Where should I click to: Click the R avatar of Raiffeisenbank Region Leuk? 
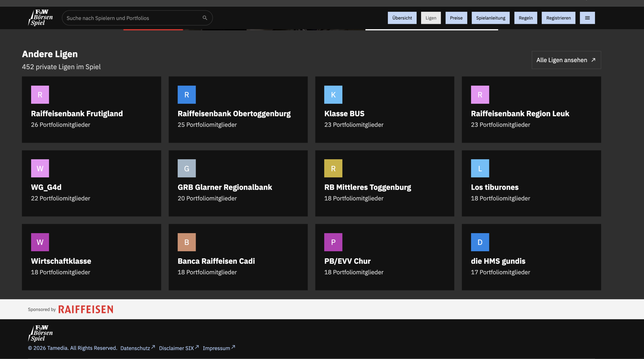tap(480, 95)
